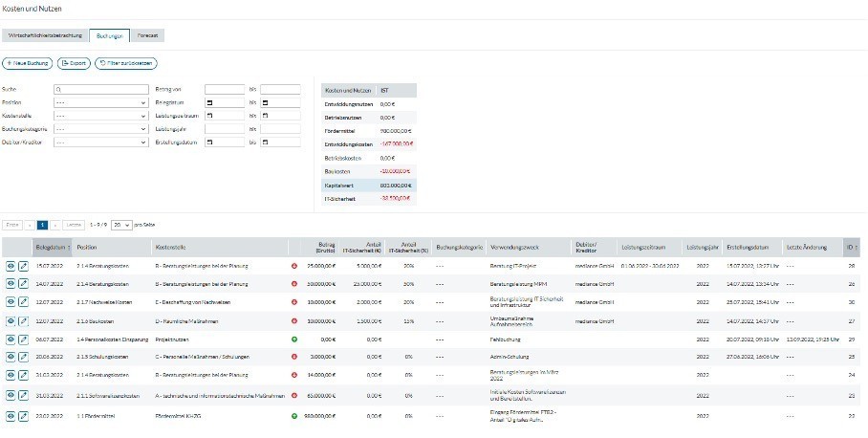Viewport: 868px width, 438px height.
Task: Click the Kapitalwert row in summary table
Action: (369, 186)
